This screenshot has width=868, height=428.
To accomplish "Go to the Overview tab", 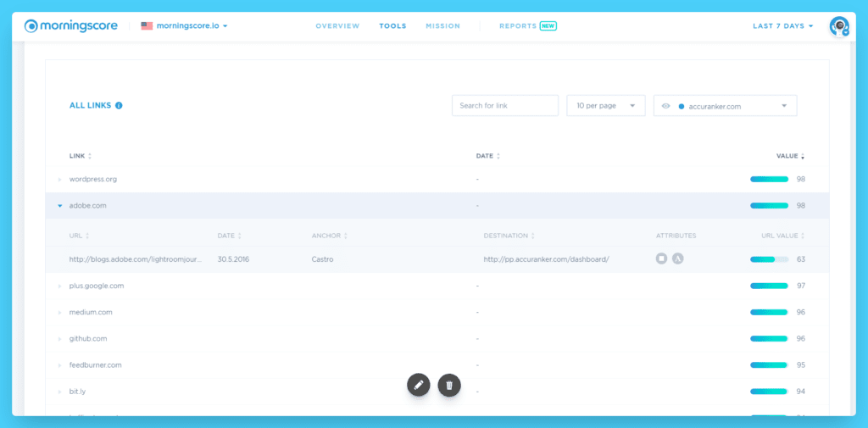I will [337, 26].
